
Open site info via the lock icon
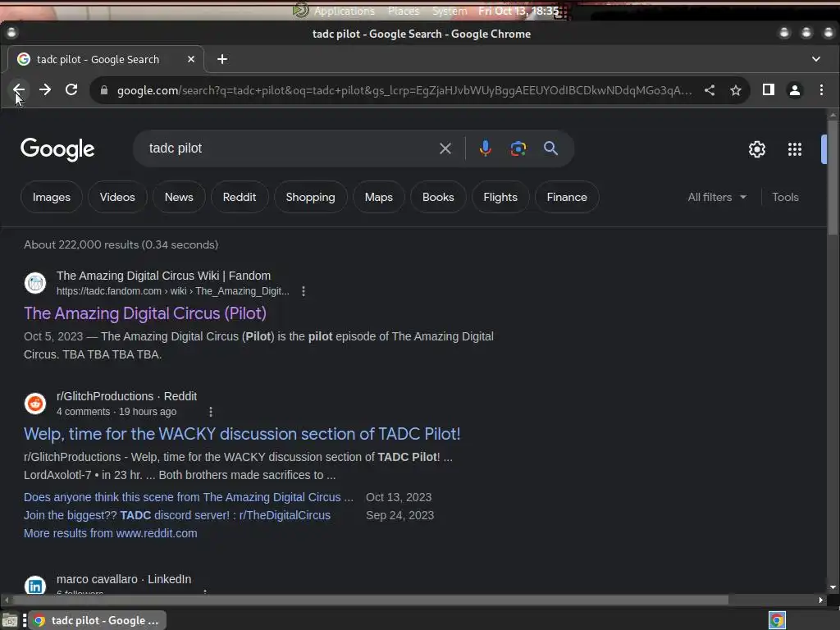tap(104, 90)
